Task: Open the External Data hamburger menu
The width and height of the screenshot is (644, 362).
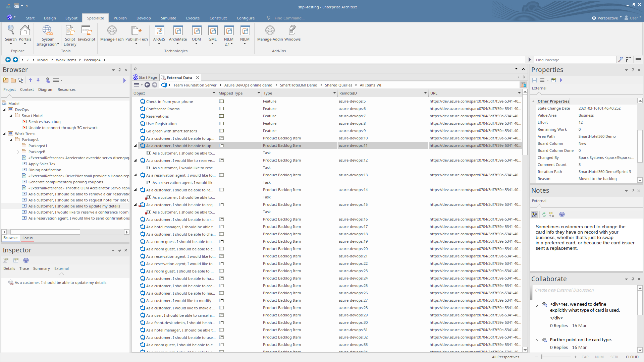Action: click(137, 85)
